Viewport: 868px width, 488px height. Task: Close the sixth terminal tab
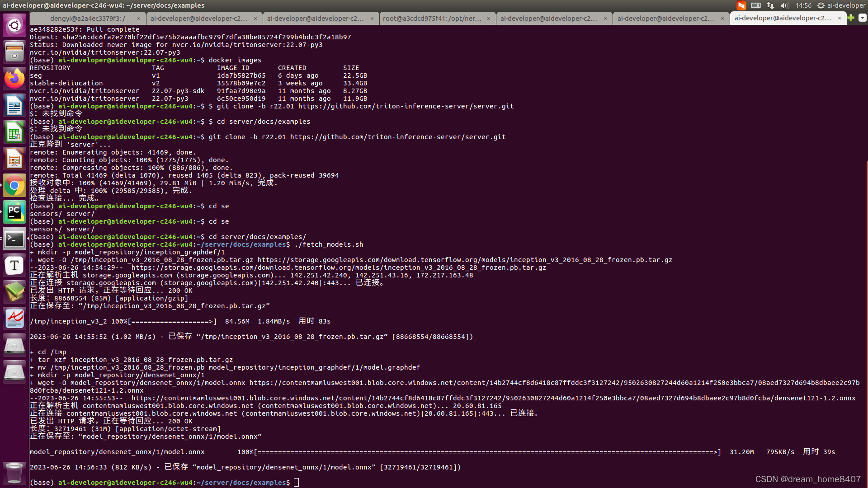coord(722,19)
